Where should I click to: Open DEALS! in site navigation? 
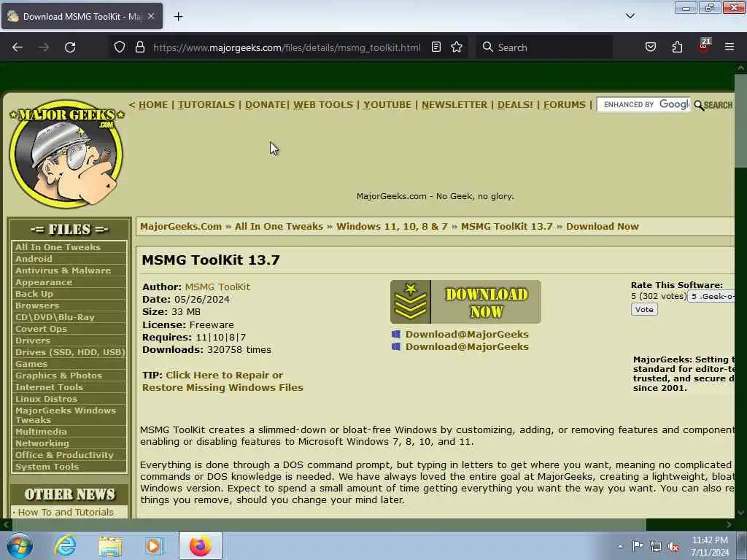coord(515,105)
